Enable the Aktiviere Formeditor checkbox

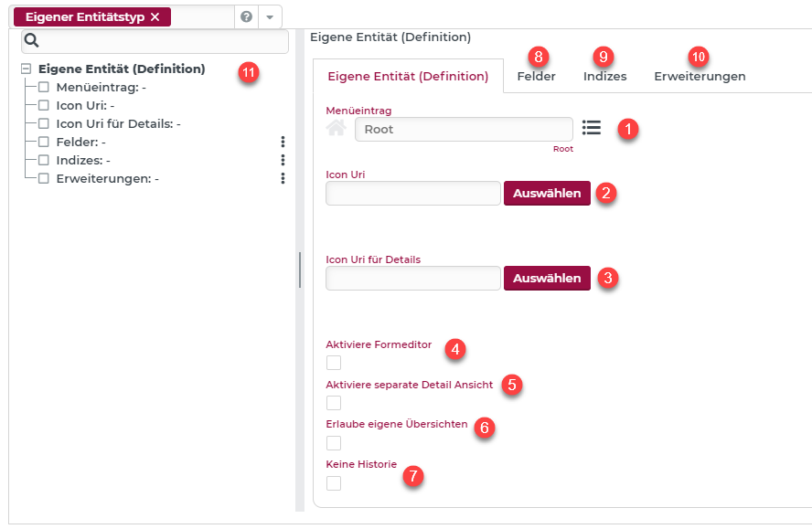pyautogui.click(x=334, y=363)
